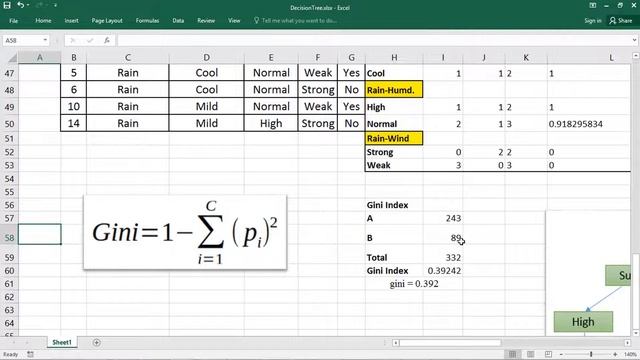Screen dimensions: 640x360
Task: Click the macro recording status bar icon
Action: click(30, 354)
